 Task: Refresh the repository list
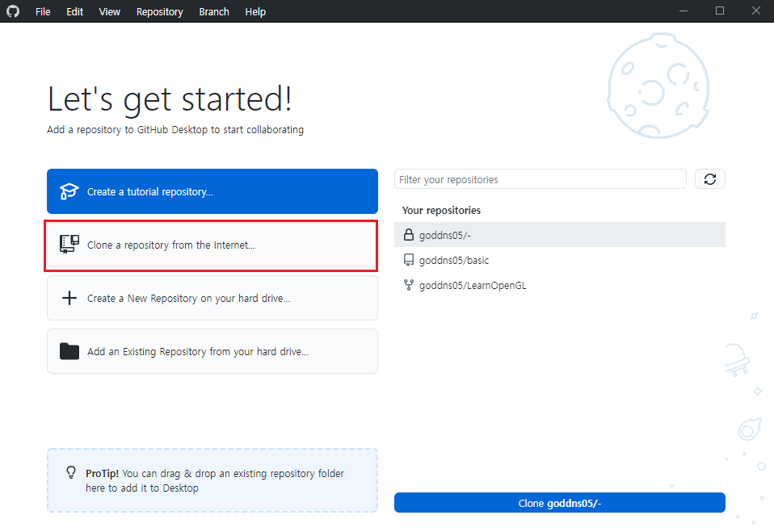[710, 179]
